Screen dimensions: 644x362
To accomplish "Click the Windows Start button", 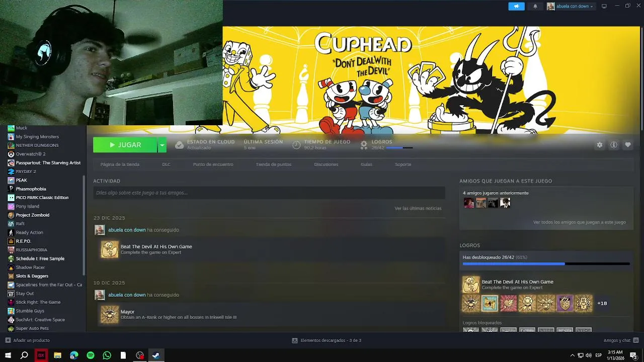I will (8, 355).
